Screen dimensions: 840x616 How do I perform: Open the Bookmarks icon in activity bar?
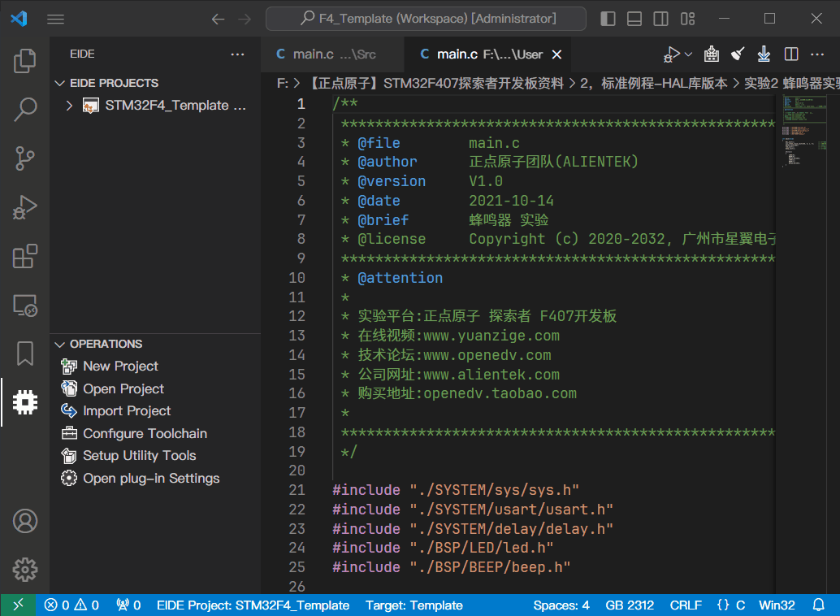[x=25, y=354]
